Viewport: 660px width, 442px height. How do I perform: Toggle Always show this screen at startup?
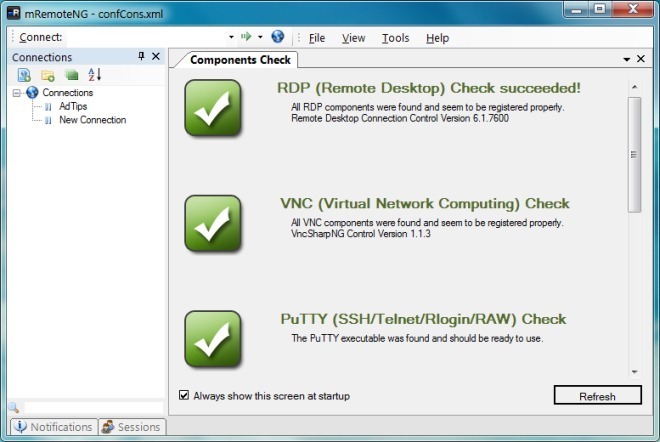pyautogui.click(x=184, y=395)
